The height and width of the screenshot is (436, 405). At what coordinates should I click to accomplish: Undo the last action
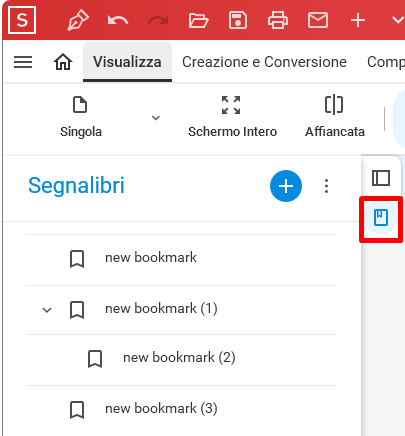pyautogui.click(x=118, y=21)
